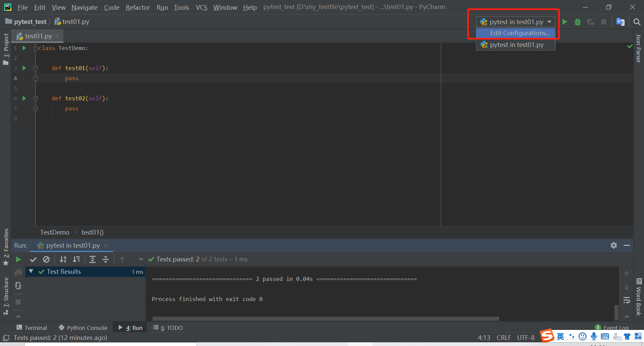Select Edit Configurations... entry

pyautogui.click(x=516, y=33)
